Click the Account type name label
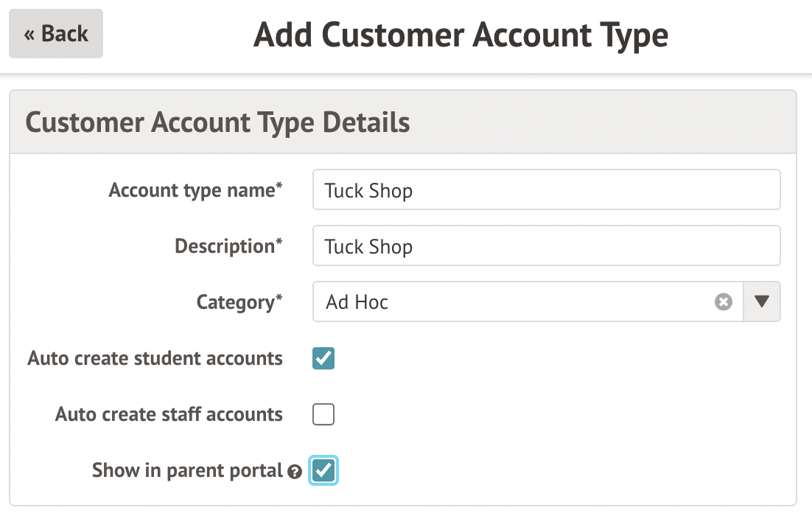812x516 pixels. click(x=192, y=190)
